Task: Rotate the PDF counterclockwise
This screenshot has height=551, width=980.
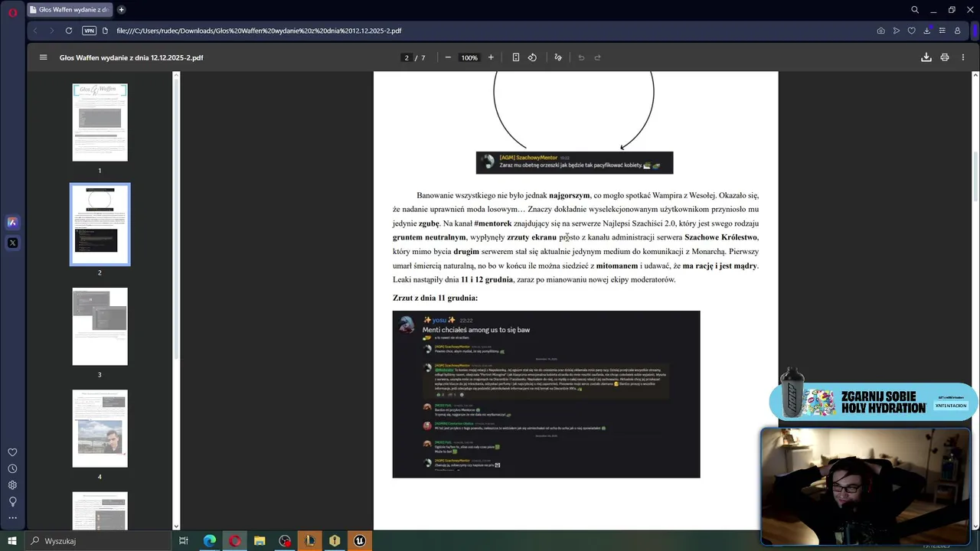Action: pos(532,57)
